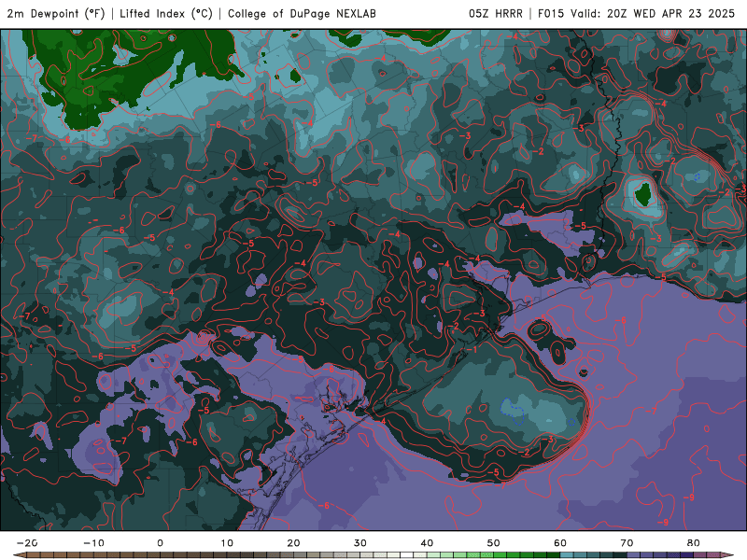747x560 pixels.
Task: Click the -10 label on the color scale
Action: point(93,543)
